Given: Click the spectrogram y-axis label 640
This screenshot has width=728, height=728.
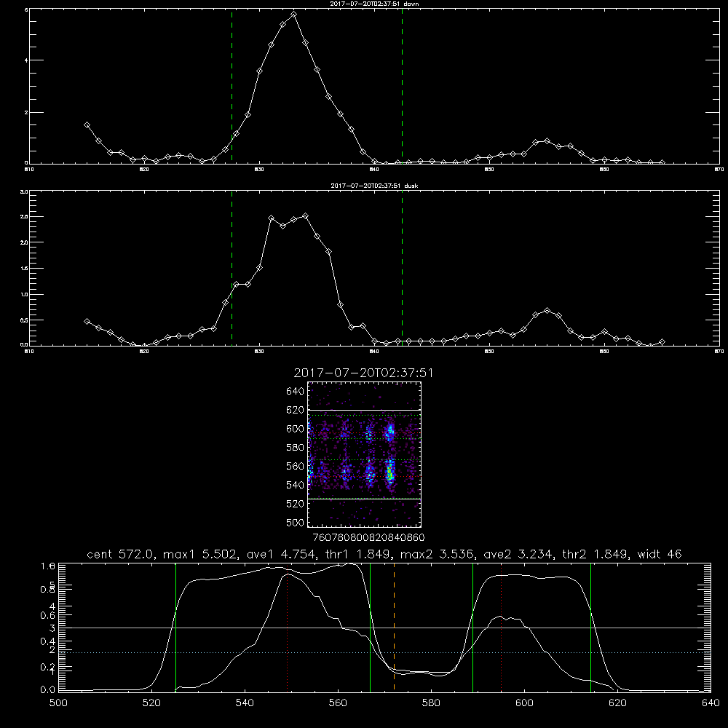Looking at the screenshot, I should click(x=296, y=392).
